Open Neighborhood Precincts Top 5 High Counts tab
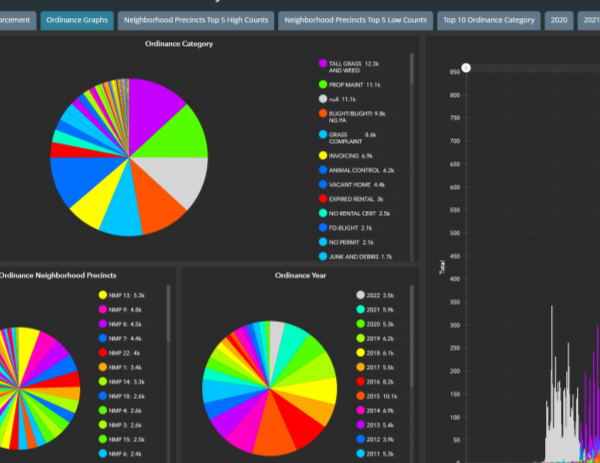Screen dimensions: 600x463 pyautogui.click(x=196, y=20)
